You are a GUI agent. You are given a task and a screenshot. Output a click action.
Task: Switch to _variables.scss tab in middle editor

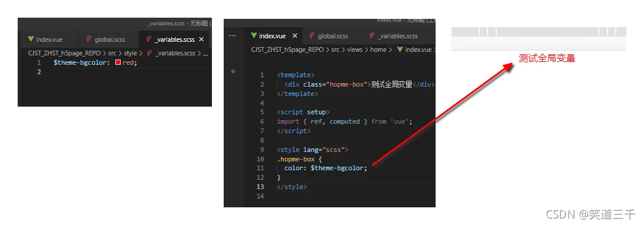393,36
